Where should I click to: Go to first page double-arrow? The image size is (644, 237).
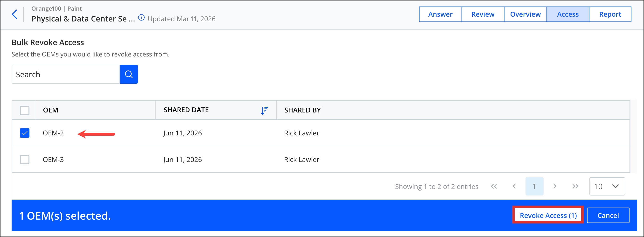click(x=494, y=186)
